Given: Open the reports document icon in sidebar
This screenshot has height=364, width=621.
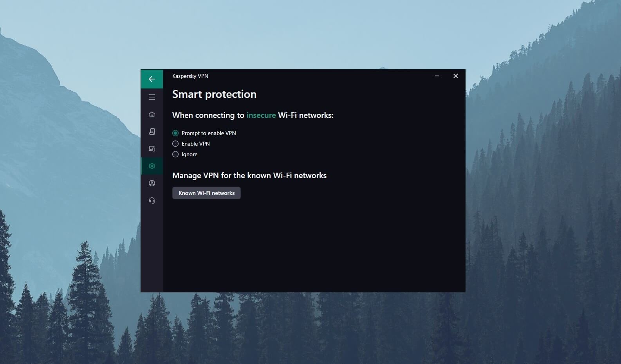Looking at the screenshot, I should [x=152, y=132].
